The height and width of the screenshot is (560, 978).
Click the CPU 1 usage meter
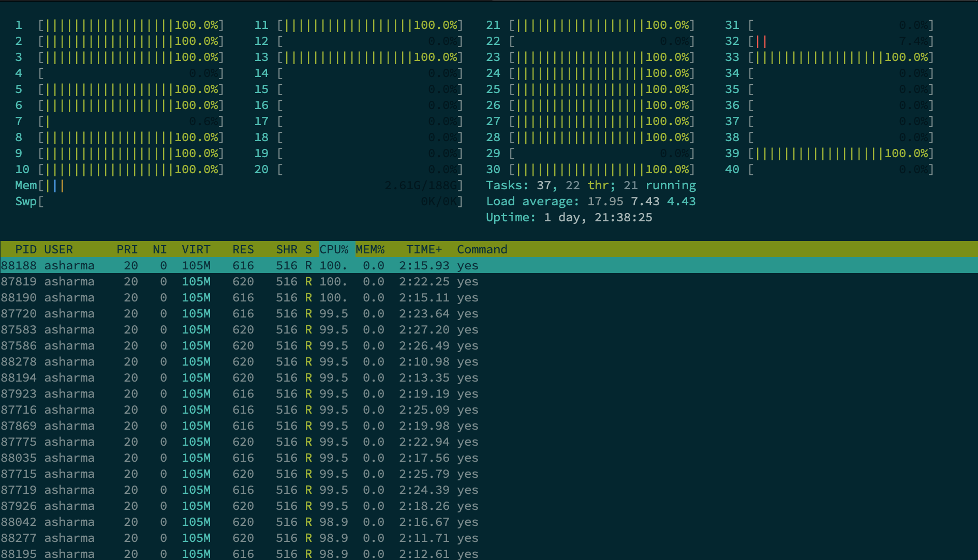coord(120,25)
